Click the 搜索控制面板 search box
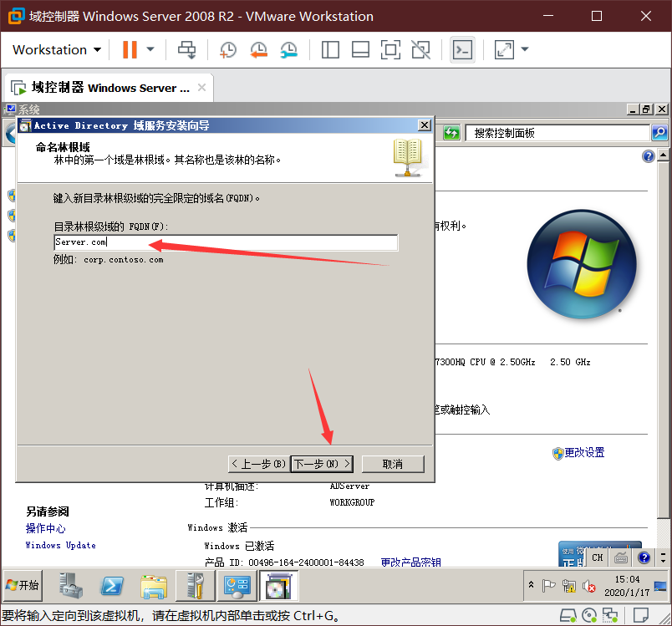 557,133
